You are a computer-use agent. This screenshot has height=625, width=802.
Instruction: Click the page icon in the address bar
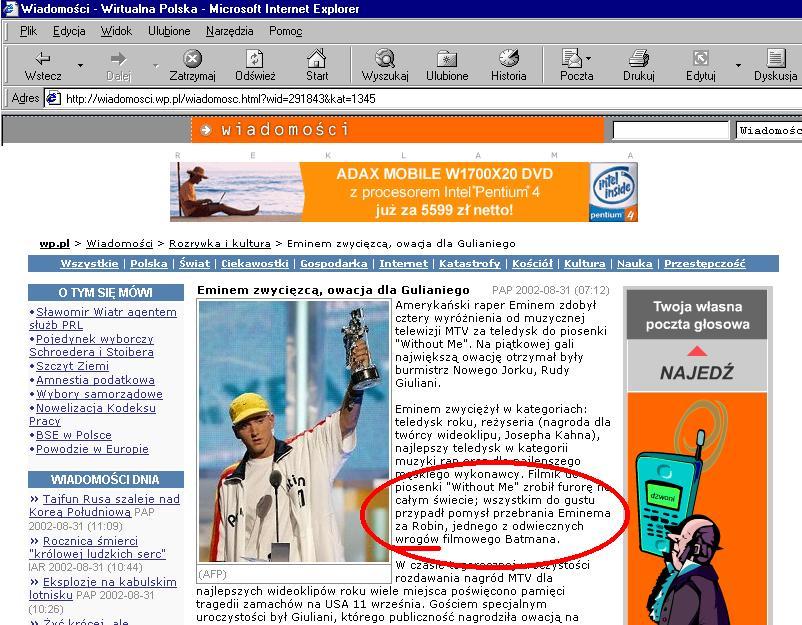53,98
